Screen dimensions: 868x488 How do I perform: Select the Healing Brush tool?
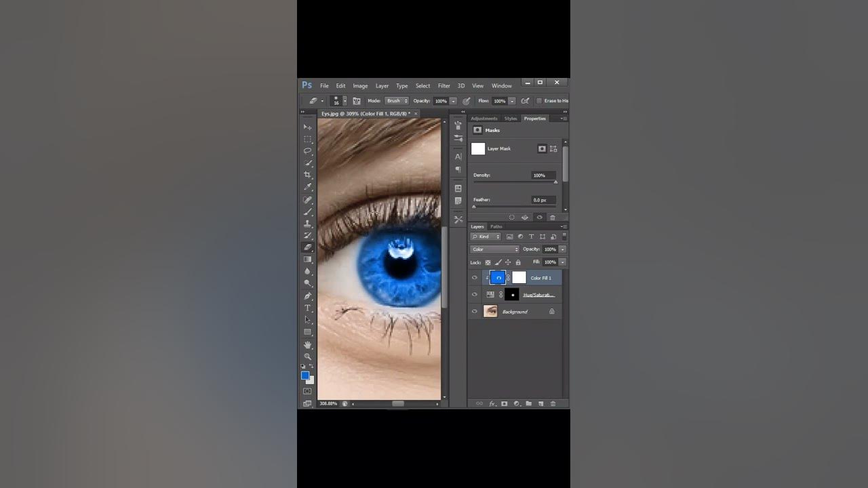(x=307, y=200)
